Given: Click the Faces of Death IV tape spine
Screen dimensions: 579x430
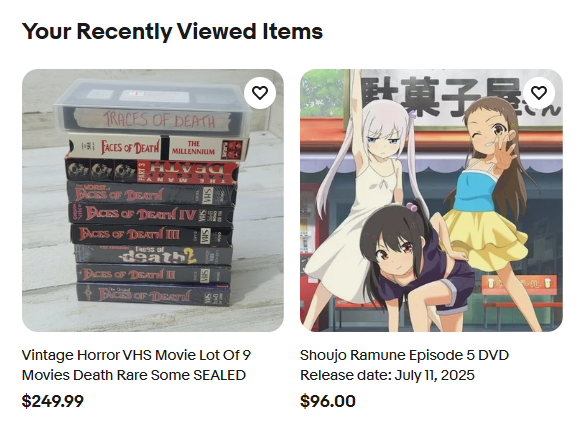Looking at the screenshot, I should point(151,214).
